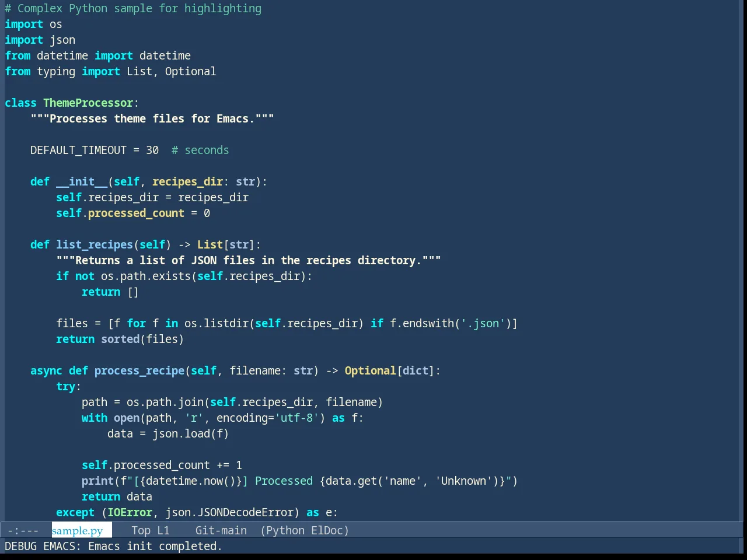Click the constant DEFAULT_TIMEOUT
This screenshot has height=560, width=747.
click(78, 150)
